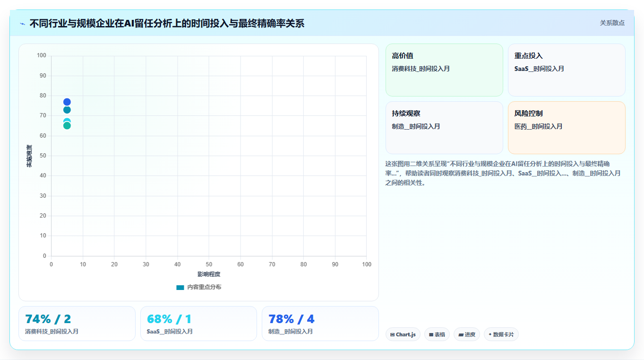The width and height of the screenshot is (644, 360).
Task: Click the 50 tick on the x-axis
Action: pyautogui.click(x=209, y=264)
